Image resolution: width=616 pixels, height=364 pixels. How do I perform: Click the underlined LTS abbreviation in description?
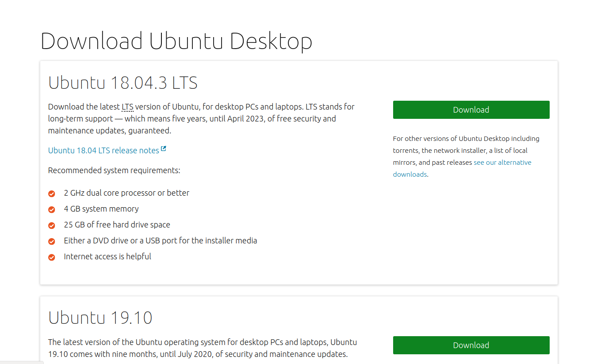click(127, 107)
